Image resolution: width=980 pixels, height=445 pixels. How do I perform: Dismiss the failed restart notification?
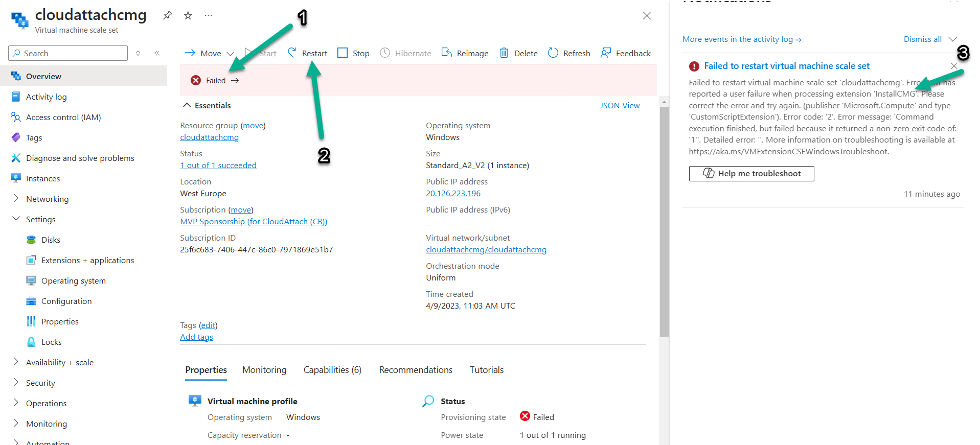pyautogui.click(x=954, y=66)
